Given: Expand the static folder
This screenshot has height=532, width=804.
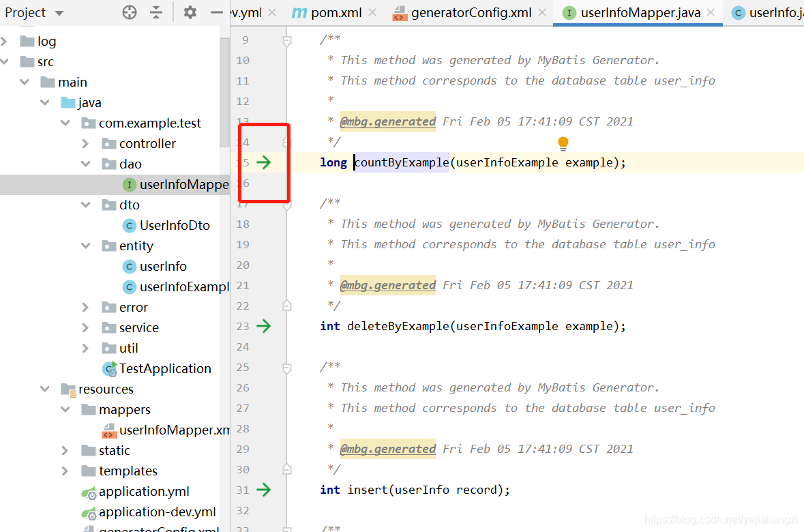Looking at the screenshot, I should click(x=65, y=450).
